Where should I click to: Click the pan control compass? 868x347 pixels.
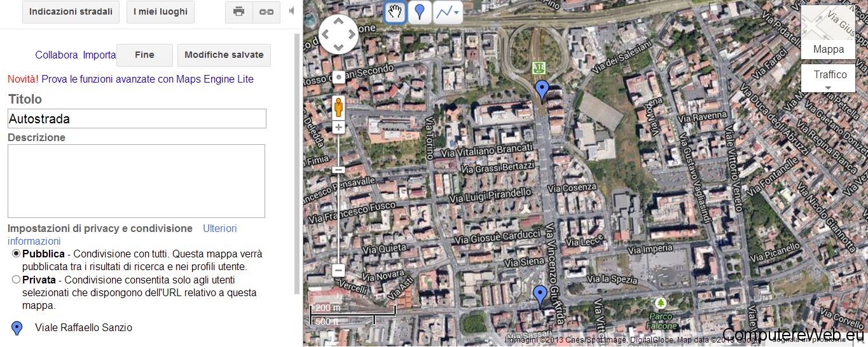(338, 34)
